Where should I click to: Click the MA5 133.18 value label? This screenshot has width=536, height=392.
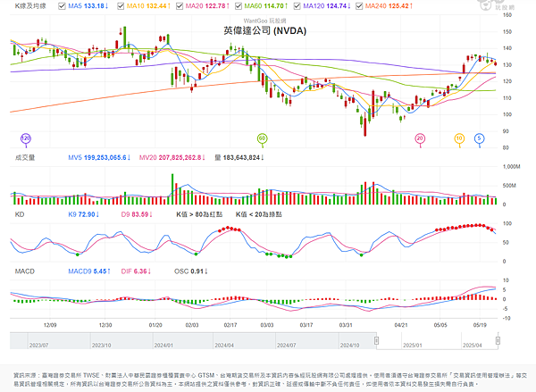pos(88,6)
